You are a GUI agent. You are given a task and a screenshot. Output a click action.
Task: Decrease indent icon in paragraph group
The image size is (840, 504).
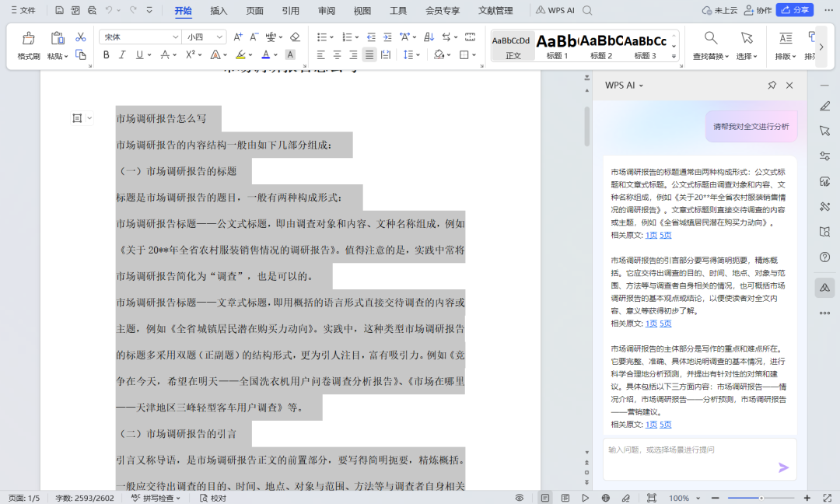tap(371, 37)
